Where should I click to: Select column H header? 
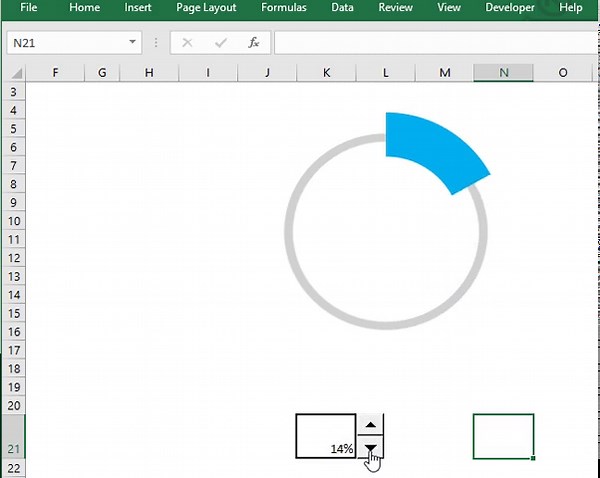tap(149, 73)
